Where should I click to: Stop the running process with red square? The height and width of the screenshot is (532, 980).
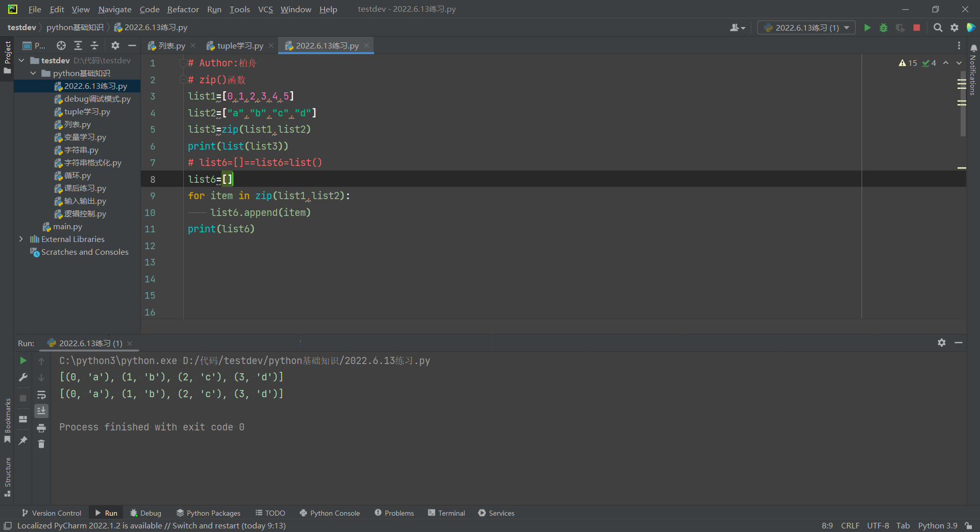point(917,28)
